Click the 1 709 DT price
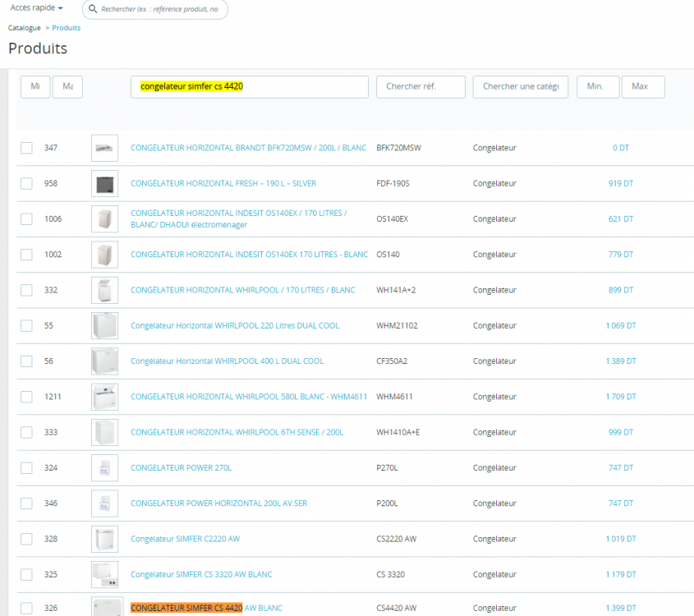Image resolution: width=694 pixels, height=616 pixels. 621,397
